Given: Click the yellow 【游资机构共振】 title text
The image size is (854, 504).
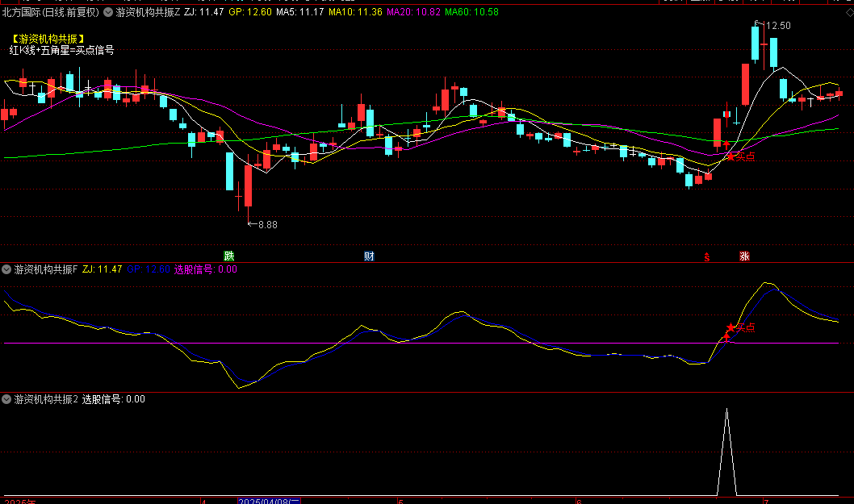Looking at the screenshot, I should coord(48,38).
